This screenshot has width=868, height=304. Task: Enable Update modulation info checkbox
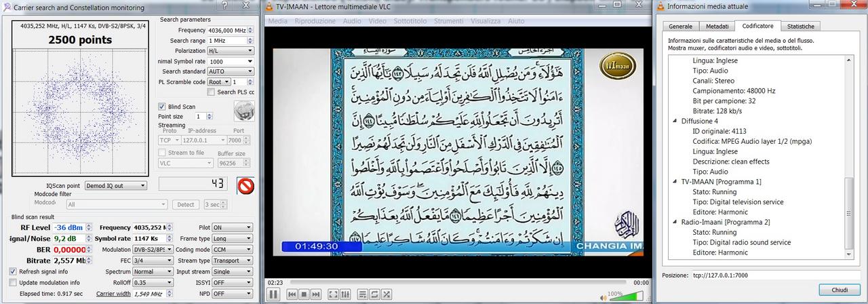coord(13,282)
